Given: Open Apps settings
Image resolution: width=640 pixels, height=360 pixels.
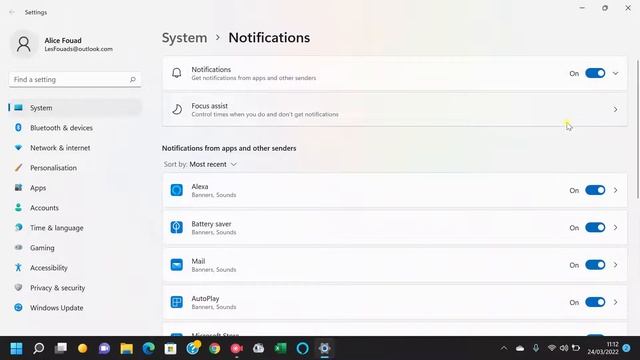Looking at the screenshot, I should click(75, 188).
